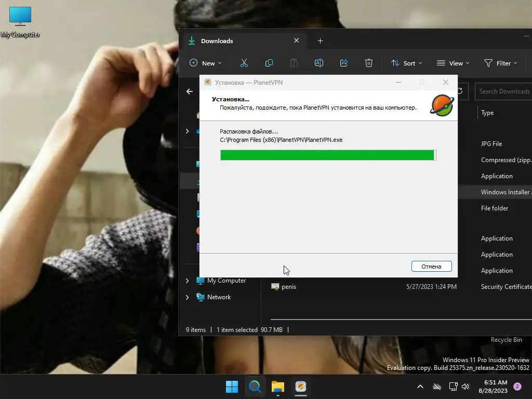Viewport: 532px width, 399px height.
Task: Click the Paste clipboard icon in toolbar
Action: [294, 63]
